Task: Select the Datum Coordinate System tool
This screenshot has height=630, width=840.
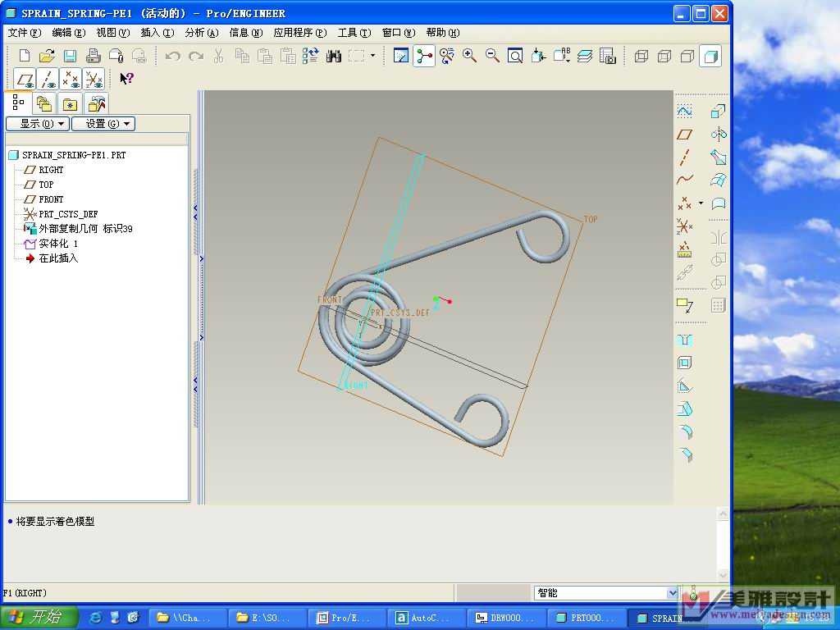Action: 685,226
